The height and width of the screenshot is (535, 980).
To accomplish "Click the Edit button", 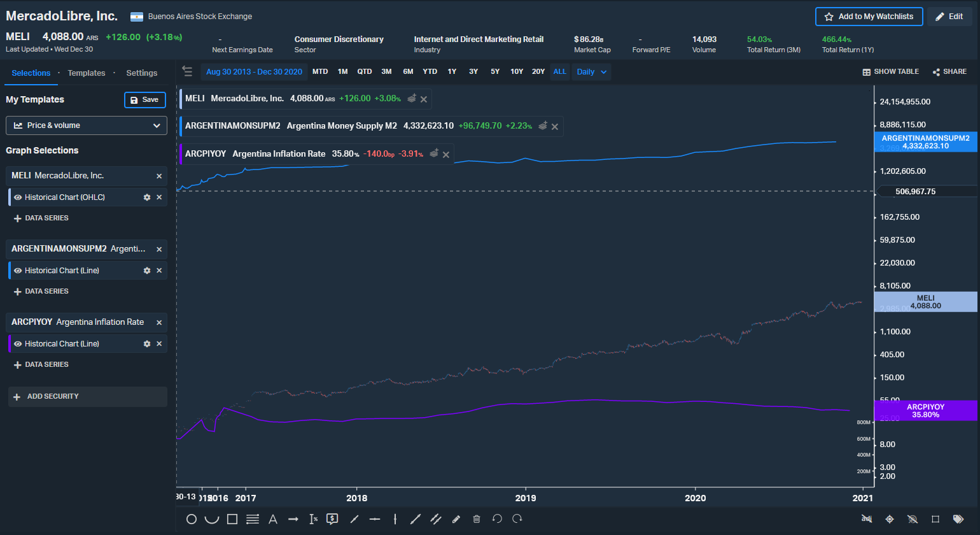I will 949,17.
